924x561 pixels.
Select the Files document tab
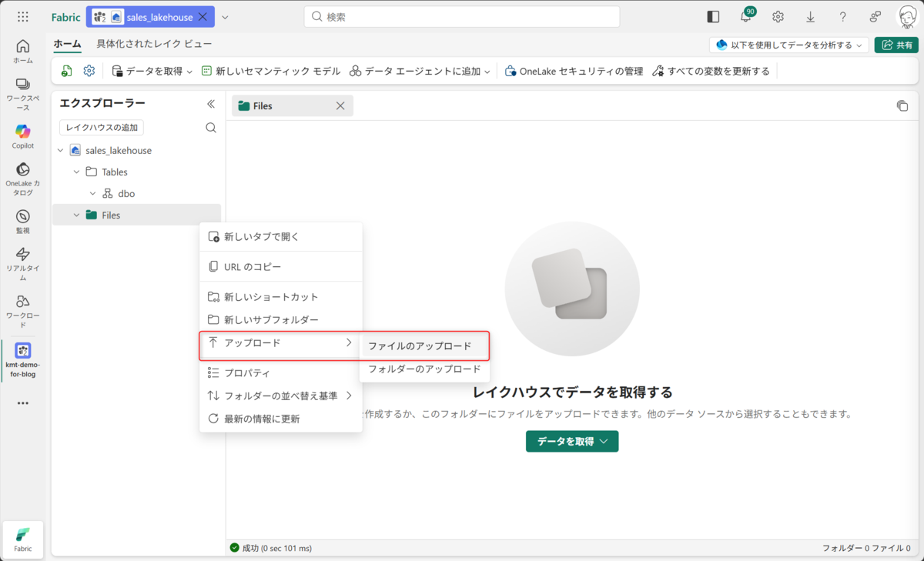pos(293,106)
